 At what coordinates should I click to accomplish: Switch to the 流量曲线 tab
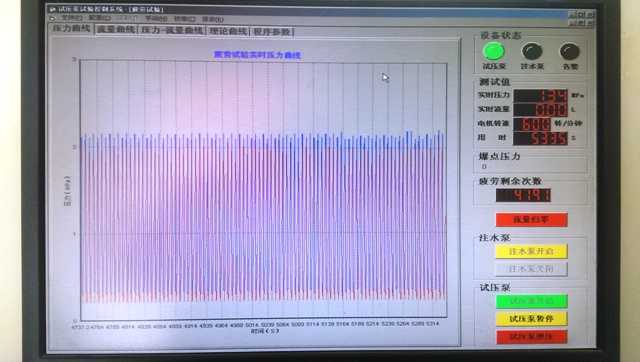tap(116, 30)
